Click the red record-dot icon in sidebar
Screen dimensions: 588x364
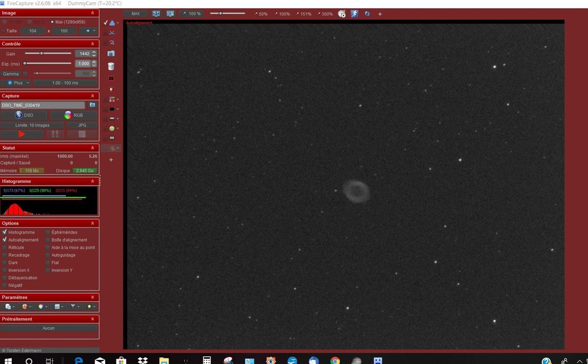(111, 89)
